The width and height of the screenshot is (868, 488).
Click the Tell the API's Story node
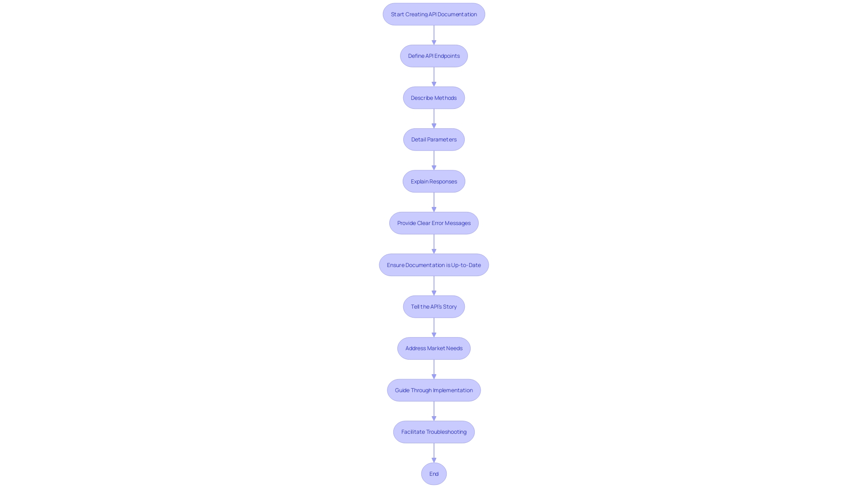pyautogui.click(x=434, y=306)
